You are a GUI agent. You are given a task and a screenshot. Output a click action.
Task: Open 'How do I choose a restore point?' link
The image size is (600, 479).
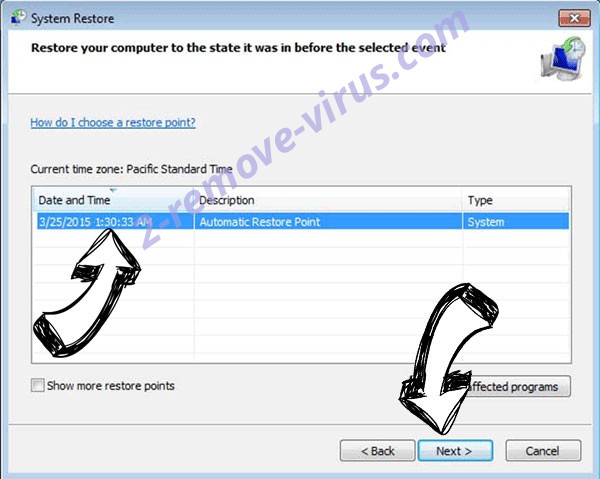point(113,122)
